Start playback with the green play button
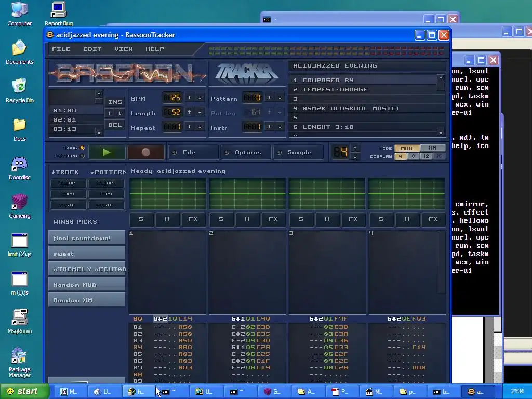The height and width of the screenshot is (399, 532). [107, 152]
